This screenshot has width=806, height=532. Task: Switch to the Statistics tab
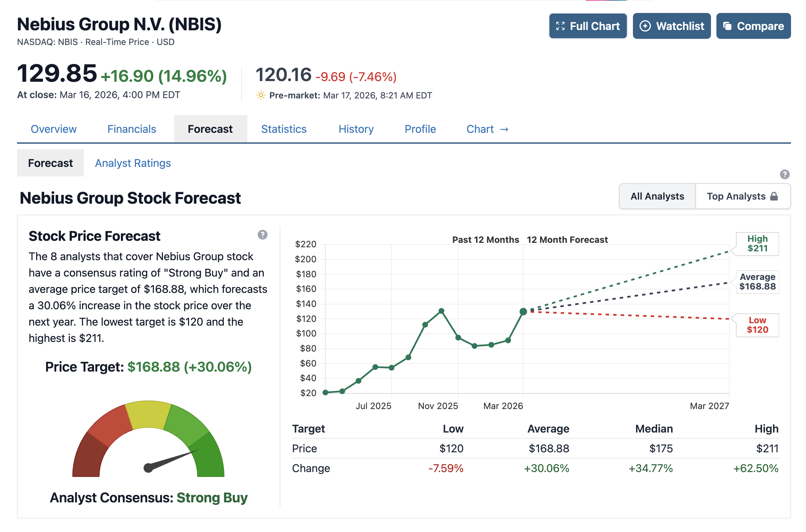tap(284, 129)
